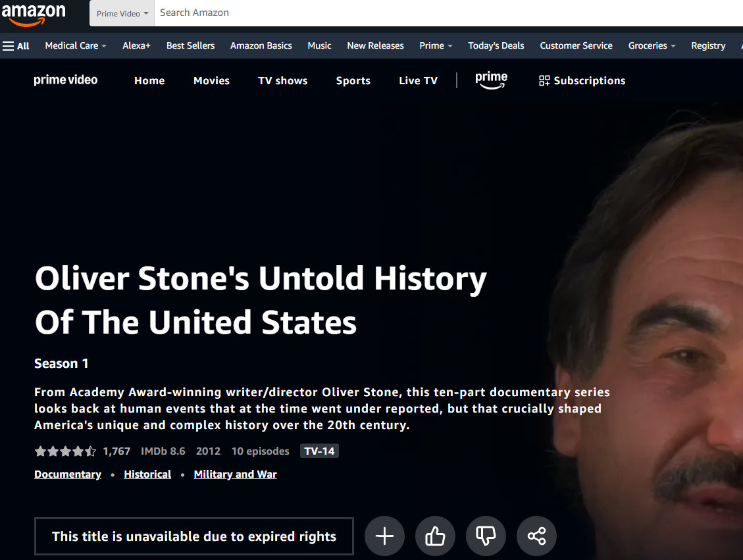This screenshot has height=560, width=743.
Task: Click the Today's Deals menu item
Action: pos(496,46)
